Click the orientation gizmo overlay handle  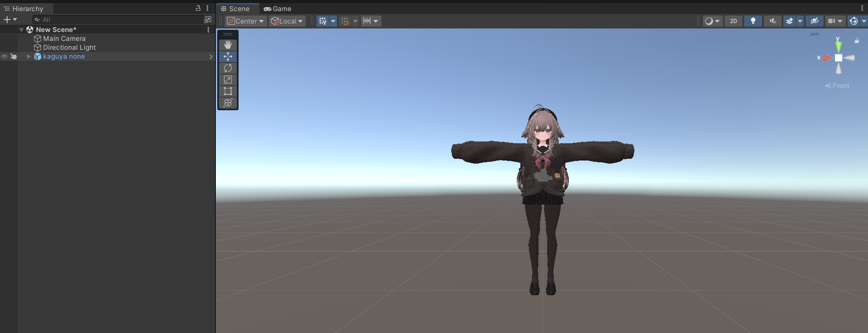tap(815, 34)
